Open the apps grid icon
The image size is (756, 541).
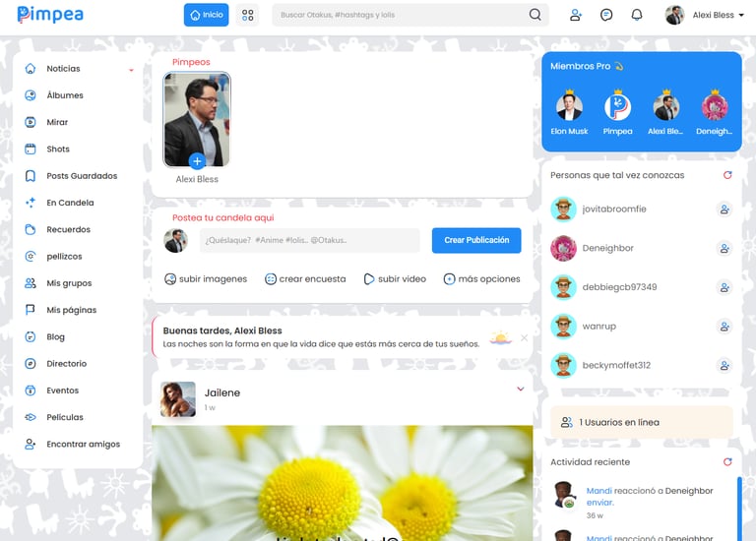pyautogui.click(x=248, y=15)
